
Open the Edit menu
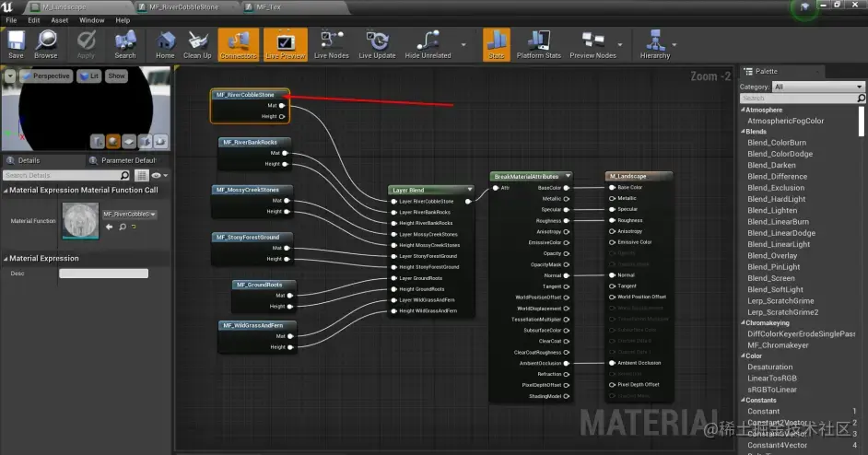point(34,20)
